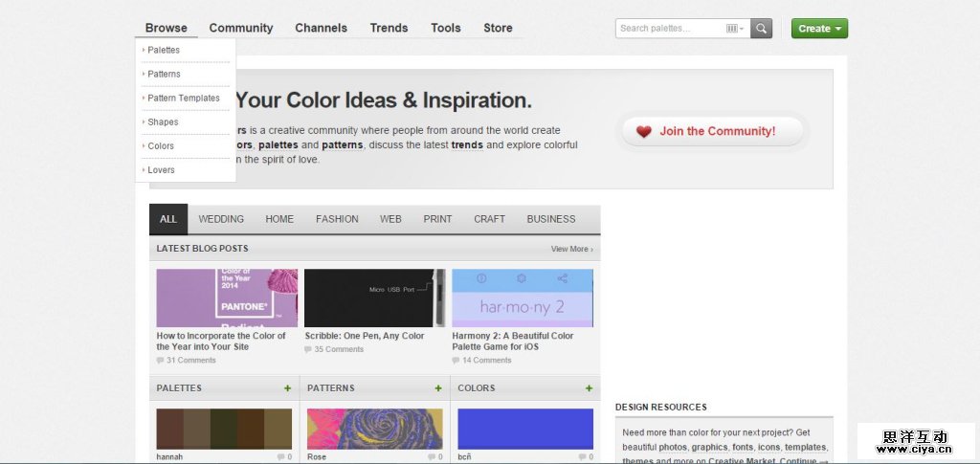Image resolution: width=980 pixels, height=464 pixels.
Task: Click the plus icon in the Colors header
Action: pos(589,388)
